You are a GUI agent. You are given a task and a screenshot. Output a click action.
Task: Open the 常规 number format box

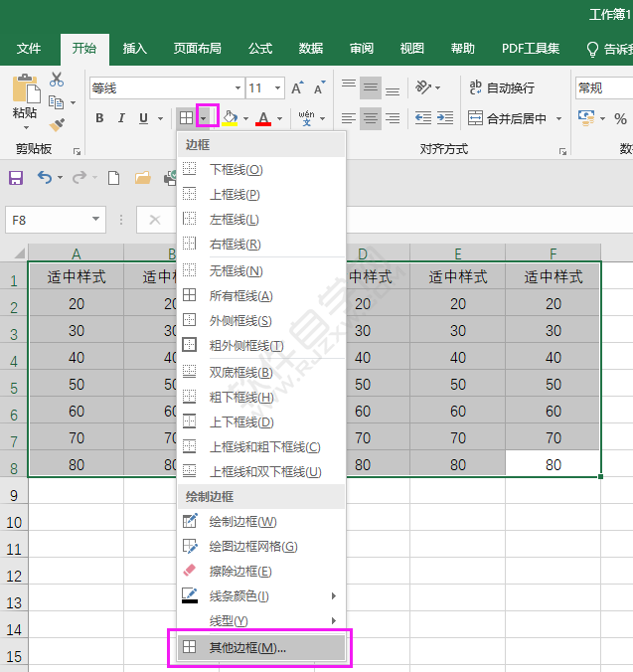click(603, 88)
